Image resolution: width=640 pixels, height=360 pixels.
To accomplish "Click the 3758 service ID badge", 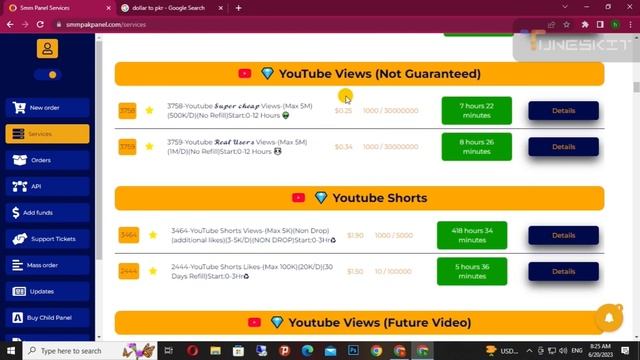I will pyautogui.click(x=127, y=111).
